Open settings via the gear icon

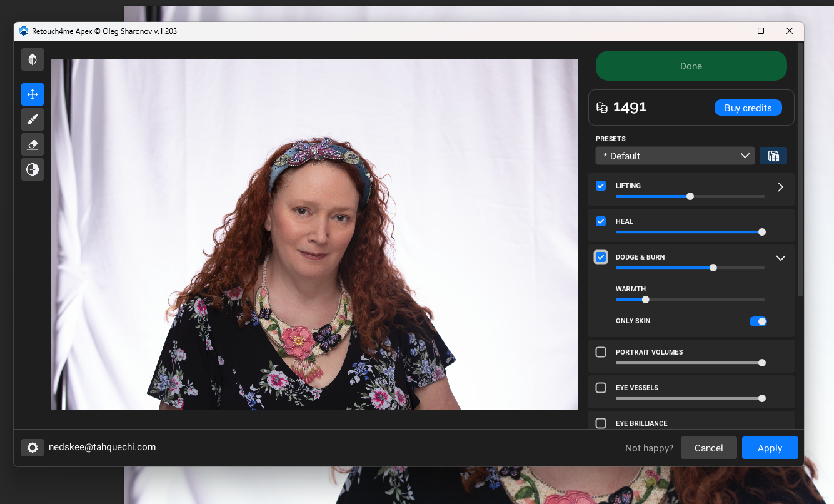click(x=33, y=448)
